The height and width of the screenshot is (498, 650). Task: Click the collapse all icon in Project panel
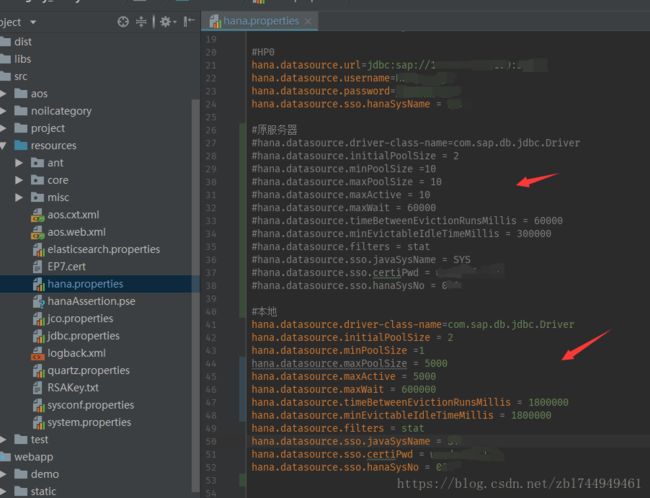(141, 22)
